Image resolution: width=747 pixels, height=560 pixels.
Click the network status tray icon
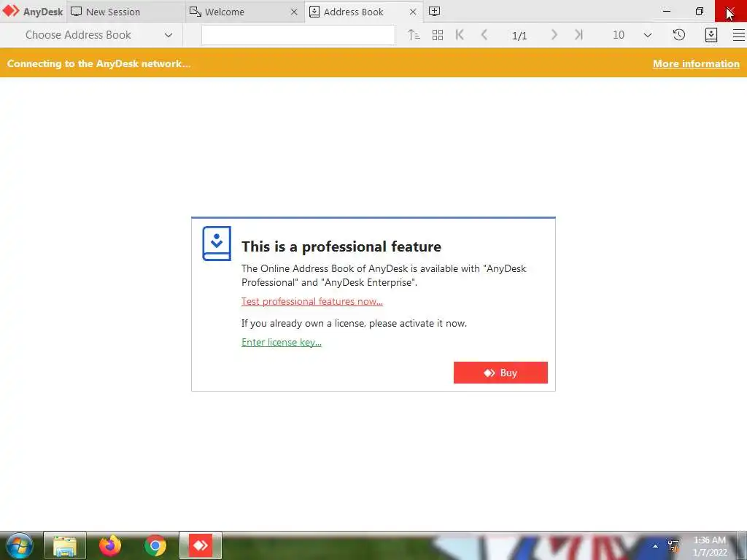(x=673, y=546)
